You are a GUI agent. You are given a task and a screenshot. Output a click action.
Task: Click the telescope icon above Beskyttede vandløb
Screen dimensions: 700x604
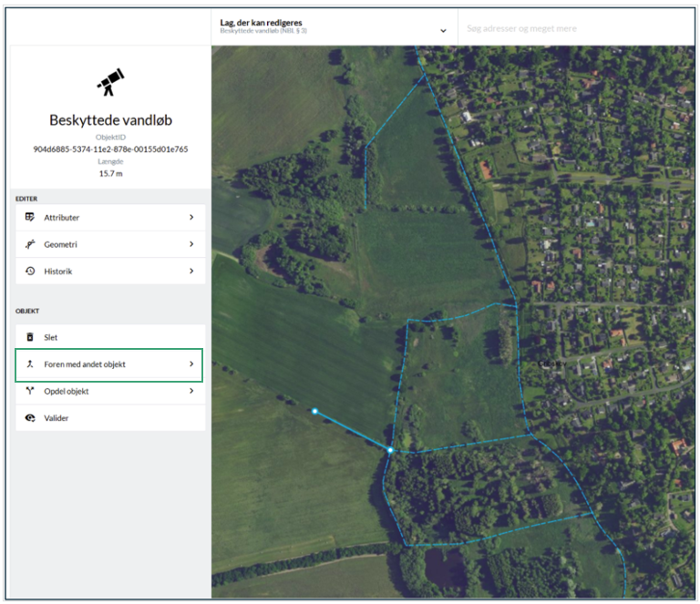click(x=110, y=82)
